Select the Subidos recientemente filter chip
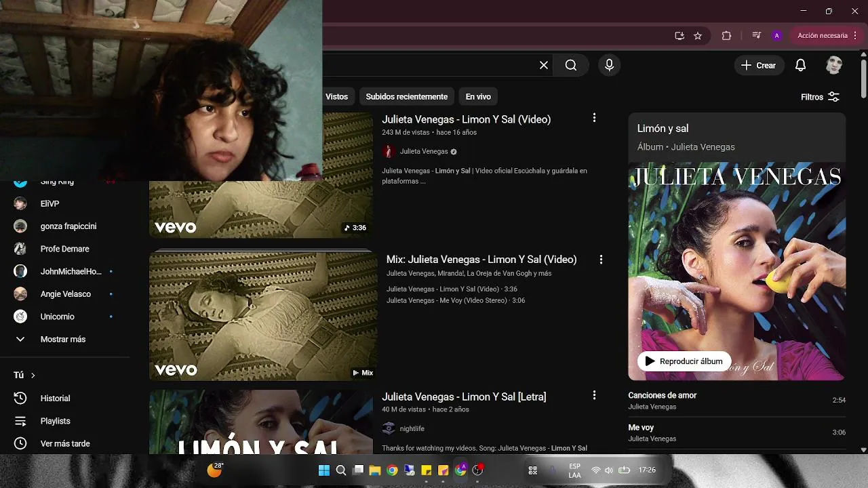 (x=407, y=97)
